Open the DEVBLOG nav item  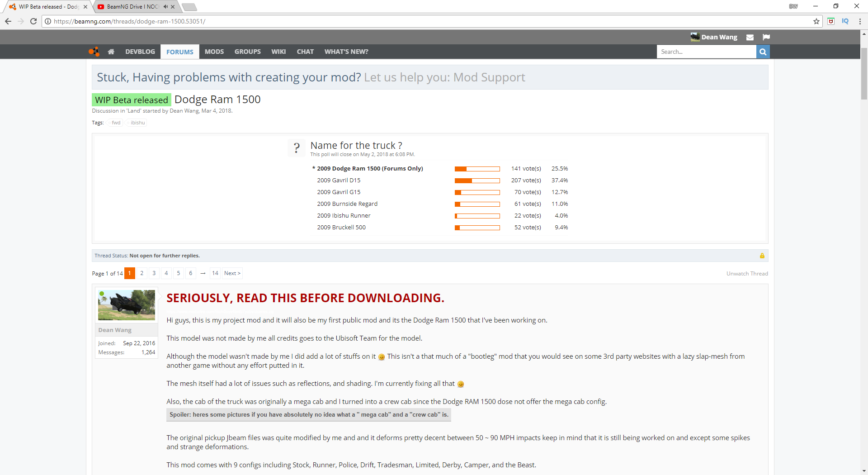pyautogui.click(x=140, y=52)
